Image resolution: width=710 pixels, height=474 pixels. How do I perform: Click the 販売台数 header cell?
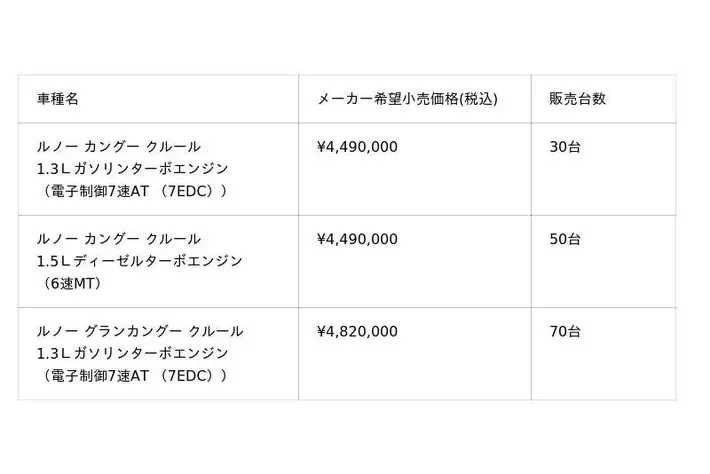click(x=604, y=99)
